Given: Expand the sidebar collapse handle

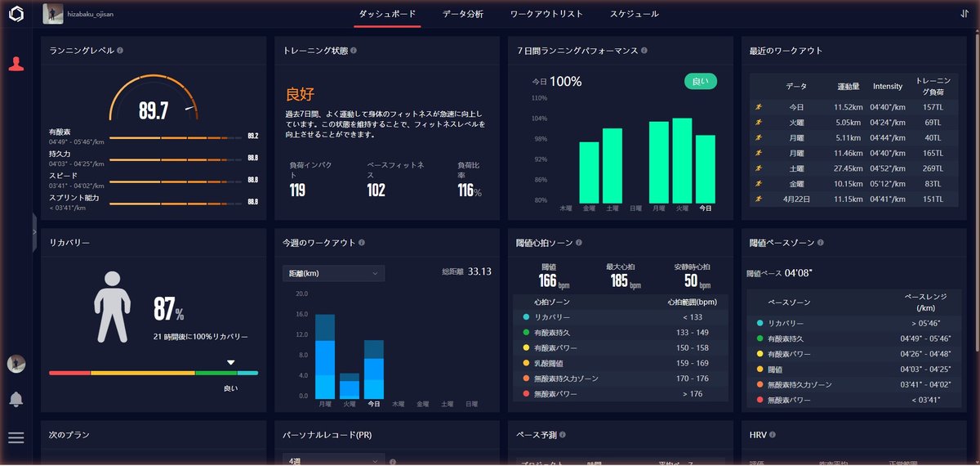Looking at the screenshot, I should [x=34, y=233].
